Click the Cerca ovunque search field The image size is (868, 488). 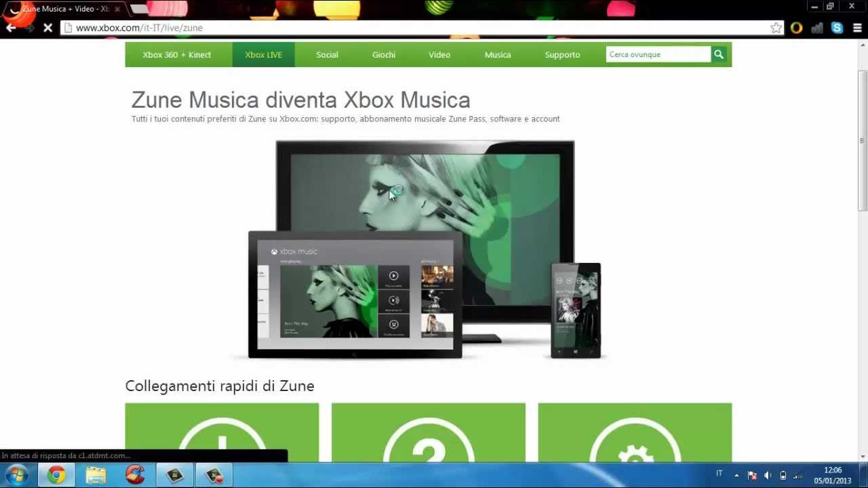658,55
